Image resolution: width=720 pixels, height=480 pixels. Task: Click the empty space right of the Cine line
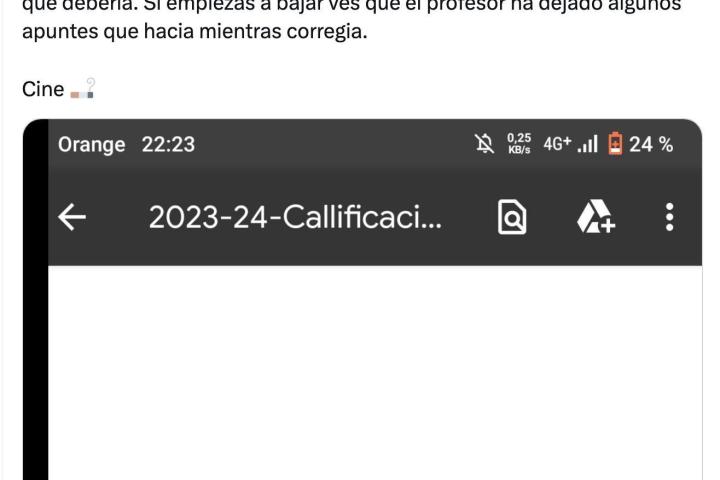click(395, 89)
